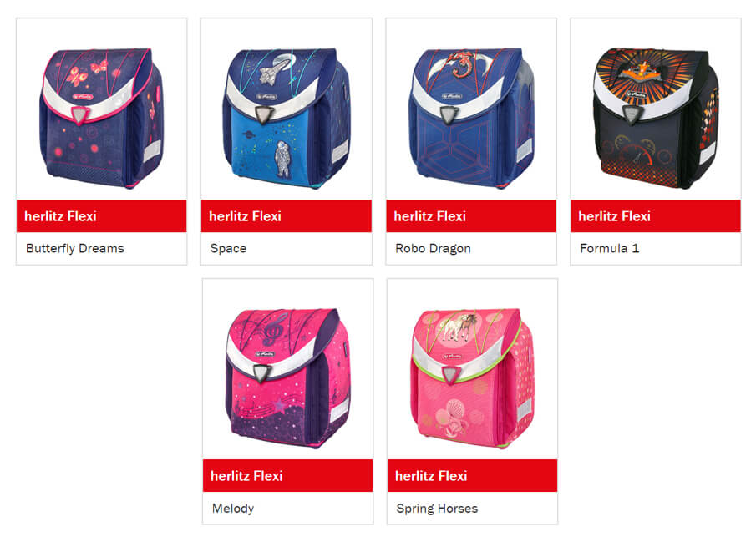Open the Butterfly Dreams backpack image
756x537 pixels.
101,118
